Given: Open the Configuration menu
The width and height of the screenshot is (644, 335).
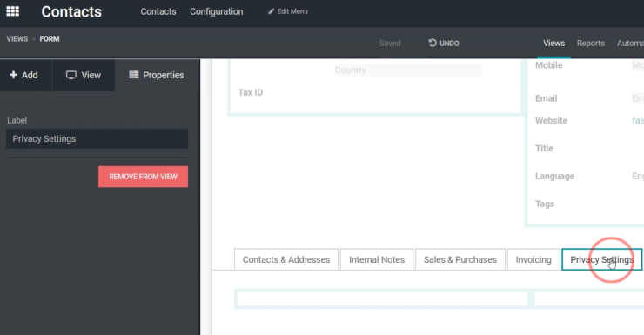Looking at the screenshot, I should point(217,11).
